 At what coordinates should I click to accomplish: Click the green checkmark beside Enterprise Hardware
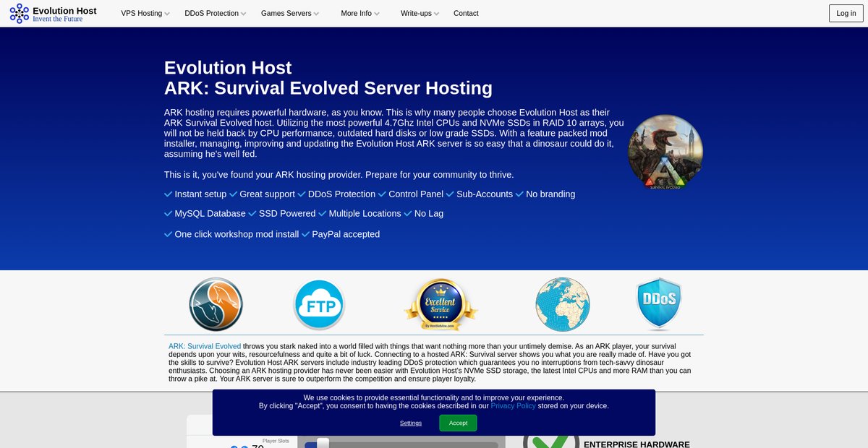551,441
